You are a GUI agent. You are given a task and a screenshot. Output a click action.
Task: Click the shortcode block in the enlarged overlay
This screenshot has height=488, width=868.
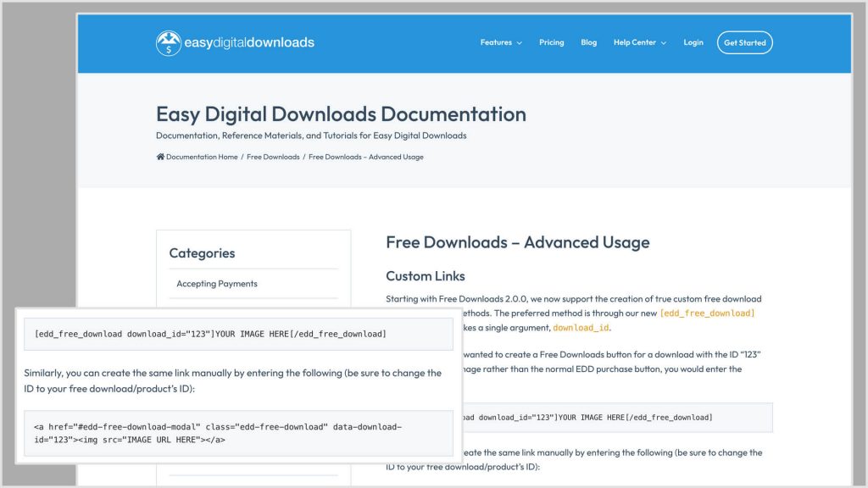coord(238,334)
